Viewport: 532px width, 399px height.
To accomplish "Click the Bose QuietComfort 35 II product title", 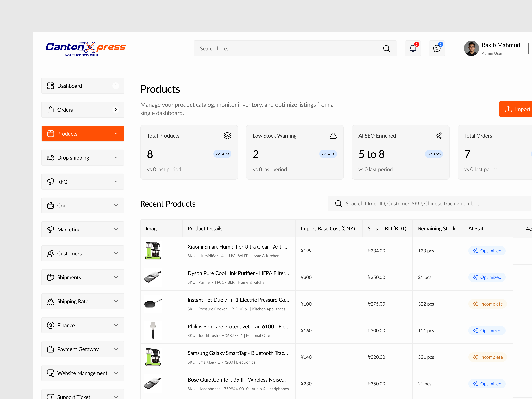I will pos(237,380).
